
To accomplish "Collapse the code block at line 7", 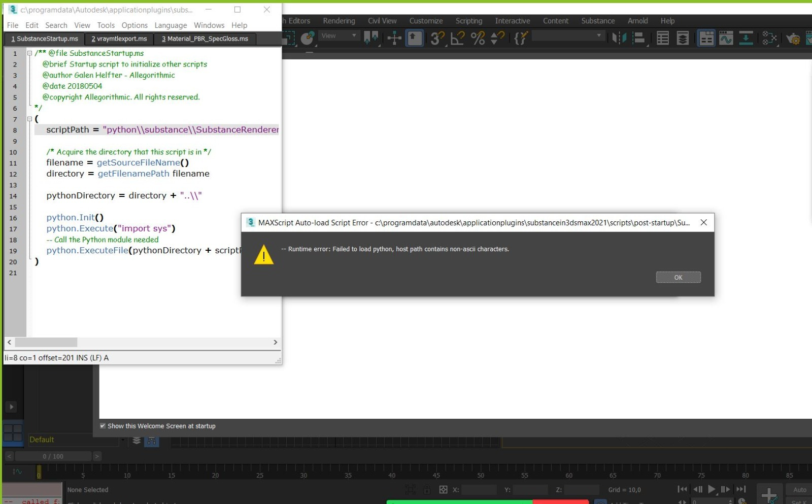I will click(x=29, y=119).
